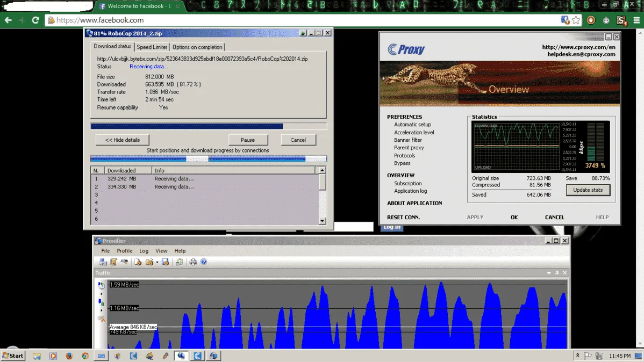Image resolution: width=644 pixels, height=362 pixels.
Task: Click RESET CONN. in CProxy
Action: (x=403, y=217)
